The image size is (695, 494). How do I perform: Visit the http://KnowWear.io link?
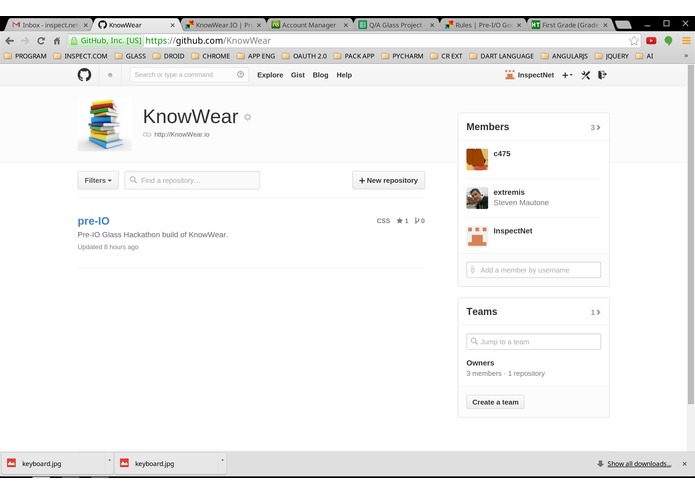pyautogui.click(x=182, y=134)
